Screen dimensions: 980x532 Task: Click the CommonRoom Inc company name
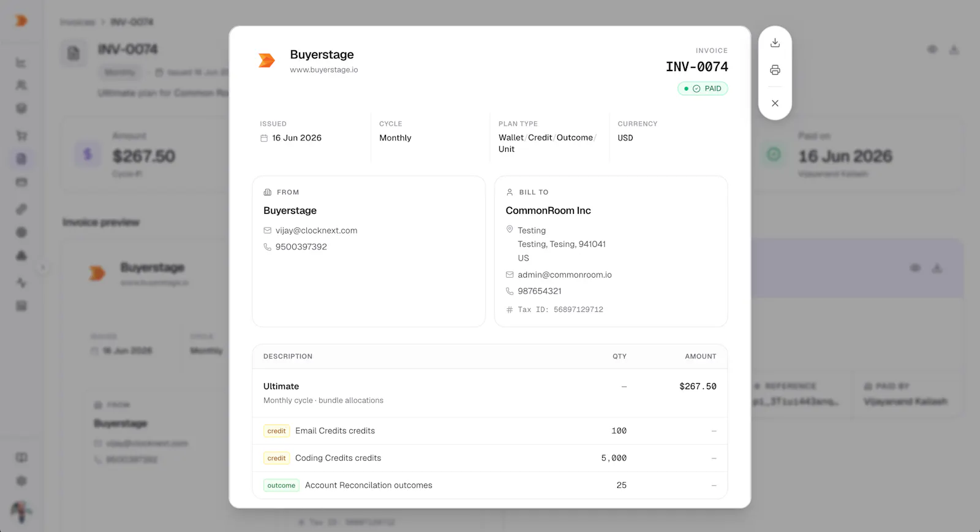pos(548,211)
